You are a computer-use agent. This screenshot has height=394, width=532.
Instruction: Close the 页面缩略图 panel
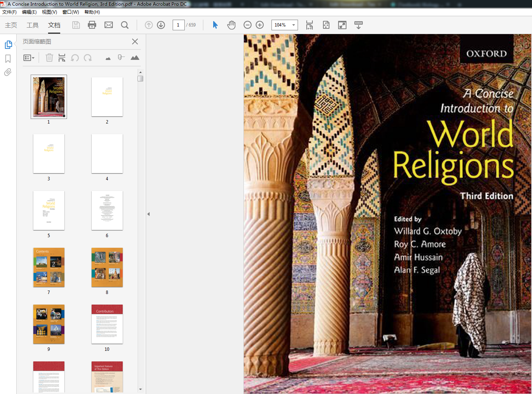pyautogui.click(x=135, y=41)
